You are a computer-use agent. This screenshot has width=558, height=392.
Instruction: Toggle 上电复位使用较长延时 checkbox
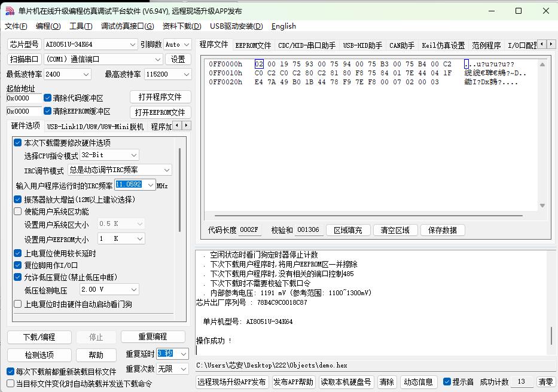coord(17,253)
